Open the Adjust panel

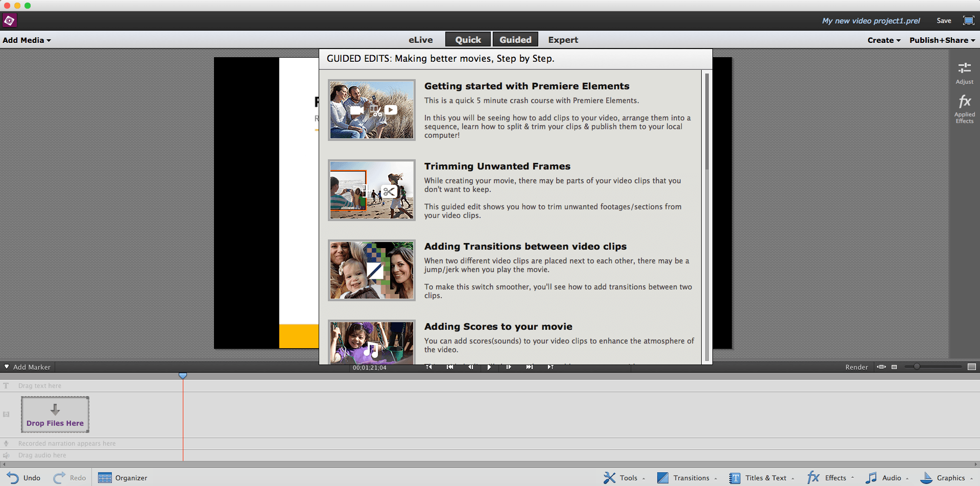tap(964, 73)
